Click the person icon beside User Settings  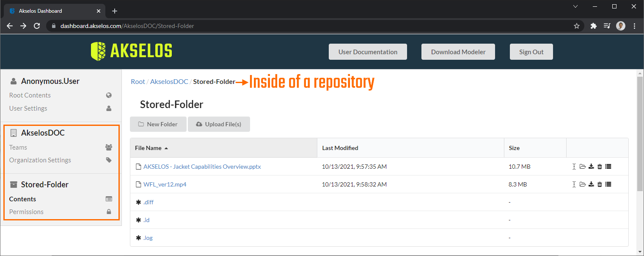click(109, 109)
